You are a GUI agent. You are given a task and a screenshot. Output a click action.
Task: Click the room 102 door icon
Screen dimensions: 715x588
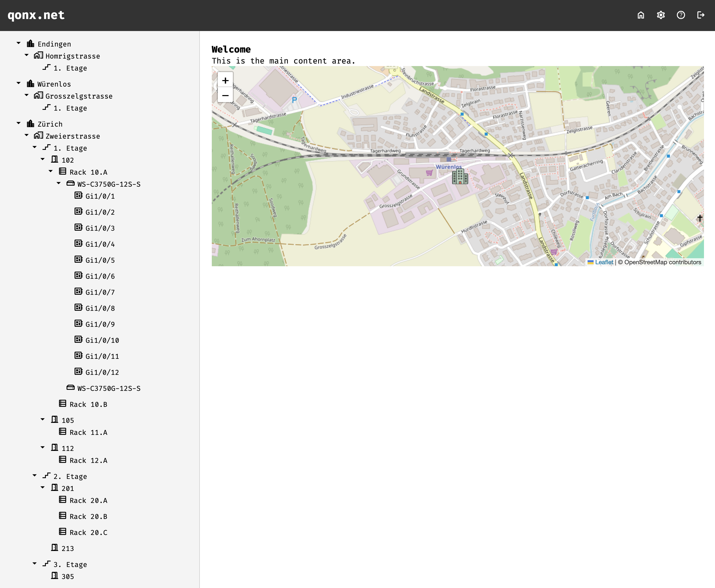point(55,160)
